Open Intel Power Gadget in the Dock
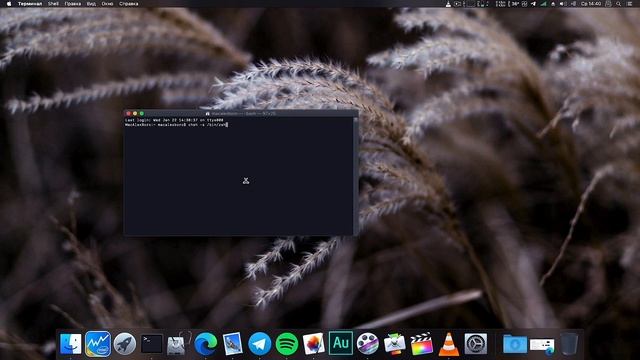 98,344
